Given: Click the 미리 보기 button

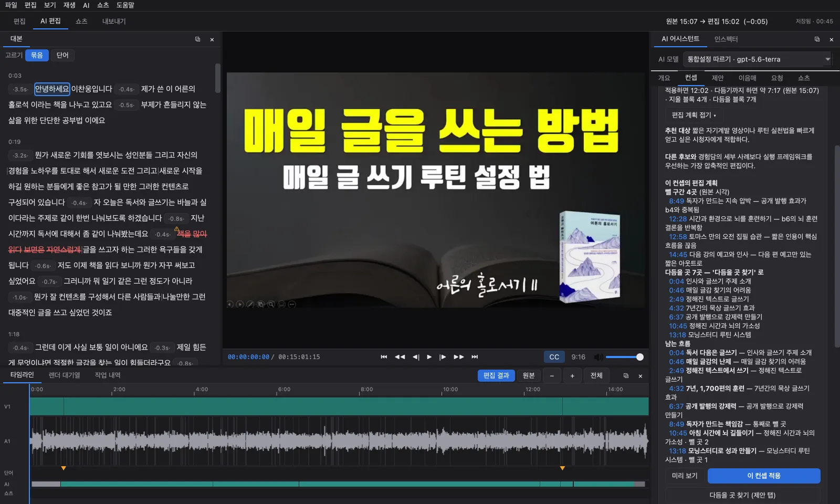Looking at the screenshot, I should tap(685, 476).
